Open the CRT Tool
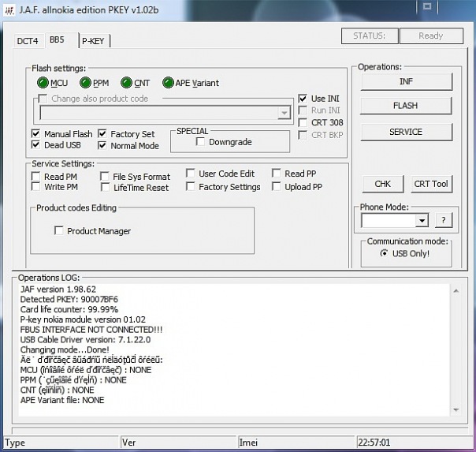The image size is (476, 452). pos(431,184)
